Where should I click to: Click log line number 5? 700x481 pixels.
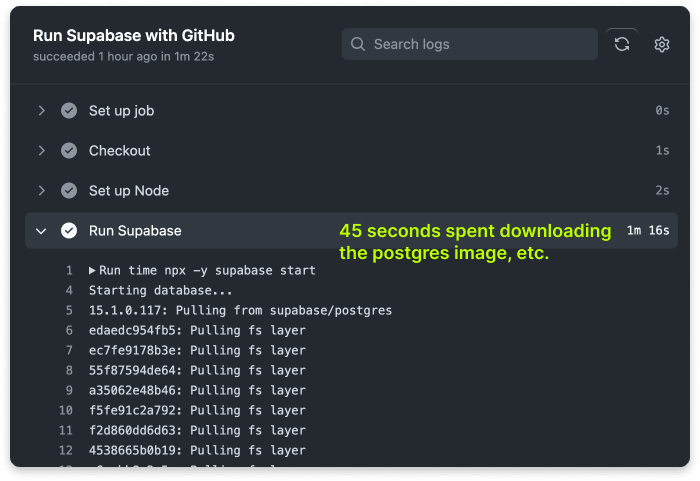coord(69,310)
